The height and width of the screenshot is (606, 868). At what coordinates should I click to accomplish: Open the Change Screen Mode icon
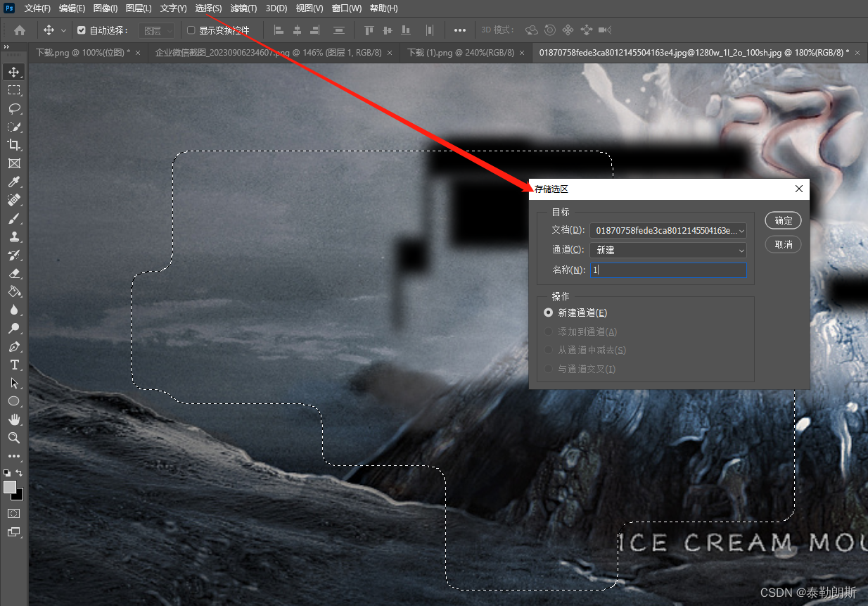tap(14, 532)
